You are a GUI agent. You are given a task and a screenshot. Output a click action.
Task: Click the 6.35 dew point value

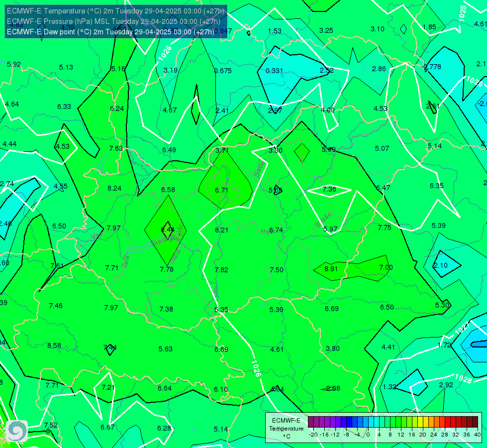[437, 186]
